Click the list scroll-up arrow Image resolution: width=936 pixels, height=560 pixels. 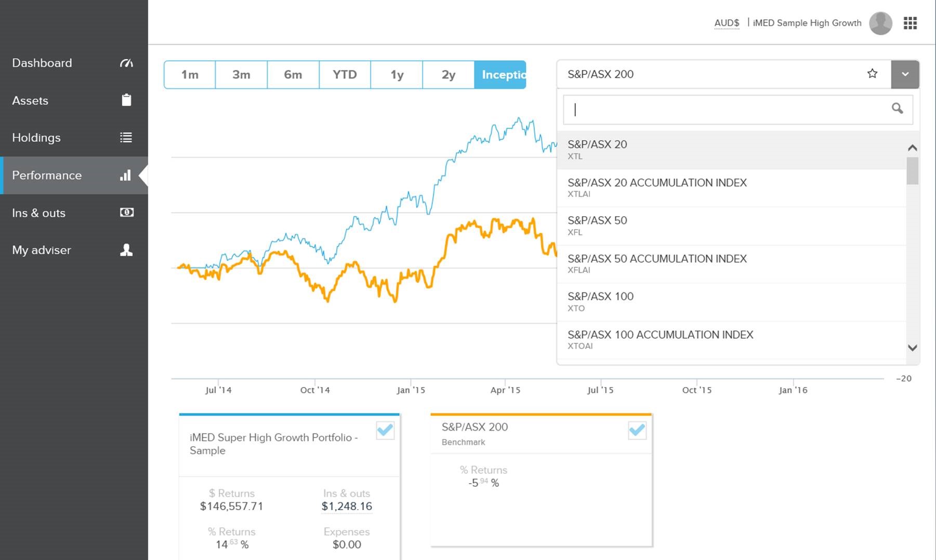coord(912,148)
